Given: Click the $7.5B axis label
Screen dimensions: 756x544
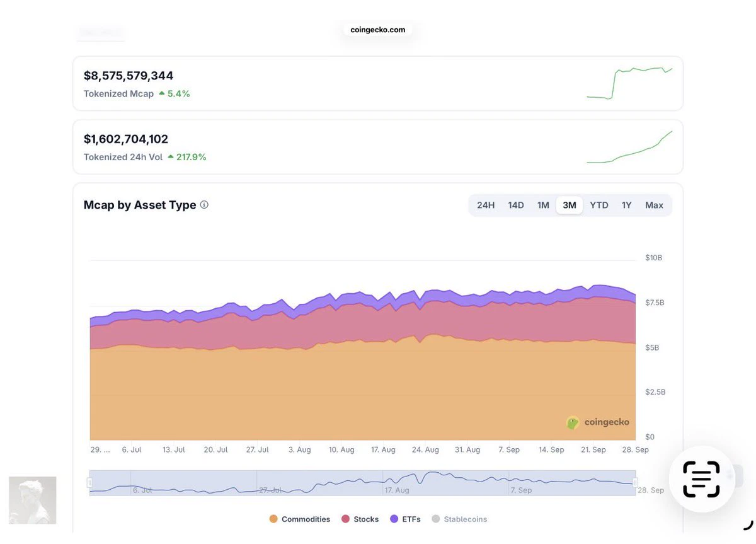Looking at the screenshot, I should [655, 303].
